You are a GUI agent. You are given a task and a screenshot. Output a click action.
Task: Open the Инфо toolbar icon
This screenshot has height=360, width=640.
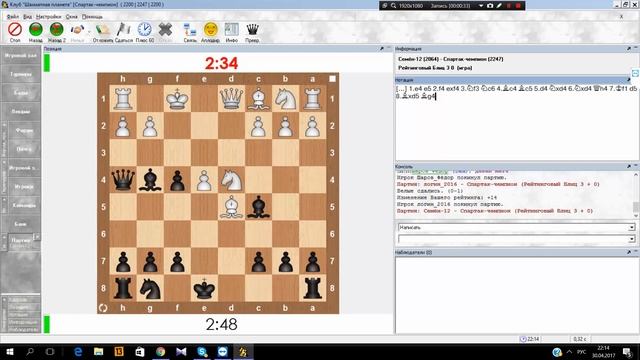231,30
